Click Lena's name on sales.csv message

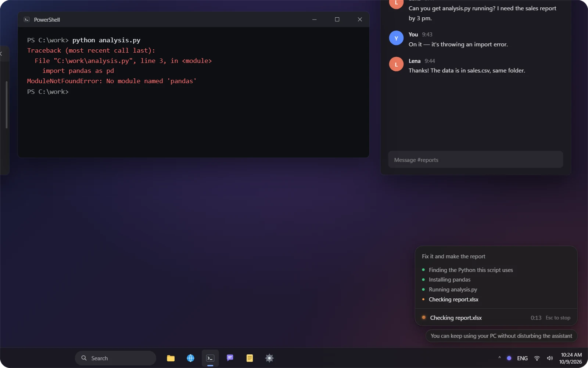click(x=415, y=61)
